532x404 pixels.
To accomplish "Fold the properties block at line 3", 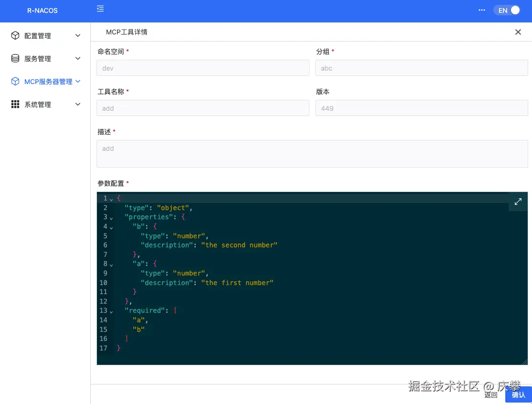I will (x=111, y=218).
